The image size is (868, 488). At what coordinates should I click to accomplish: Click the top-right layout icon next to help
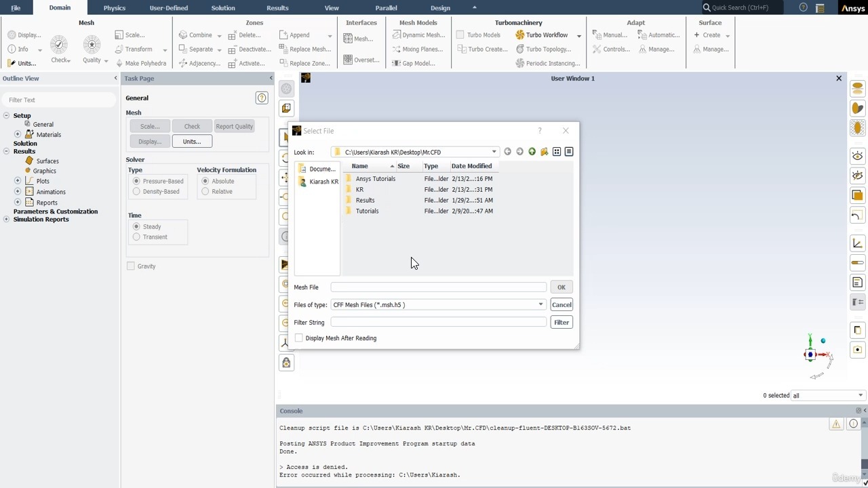point(820,8)
